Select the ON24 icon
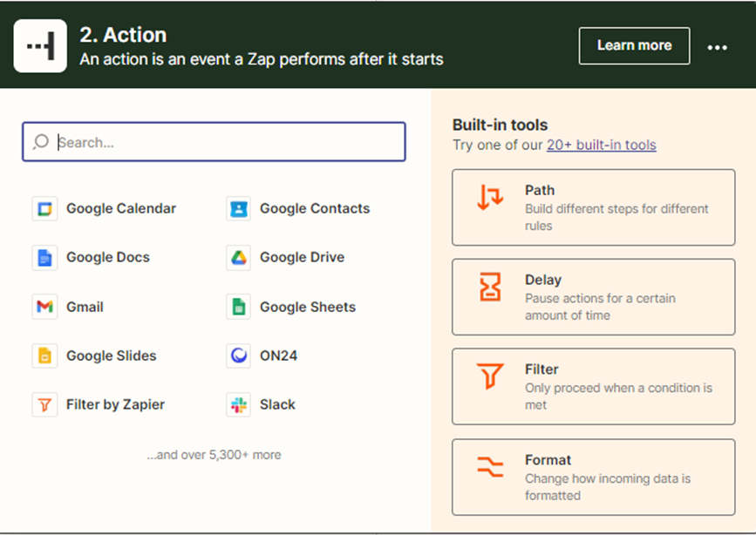The width and height of the screenshot is (756, 535). click(x=238, y=356)
